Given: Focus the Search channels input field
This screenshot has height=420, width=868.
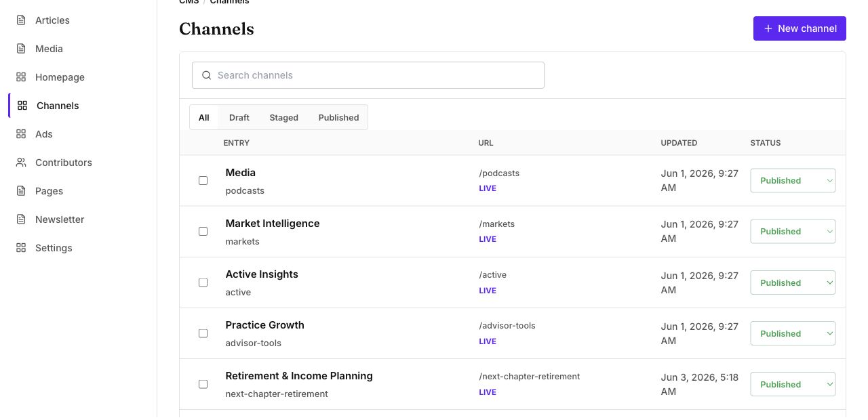Looking at the screenshot, I should tap(368, 75).
